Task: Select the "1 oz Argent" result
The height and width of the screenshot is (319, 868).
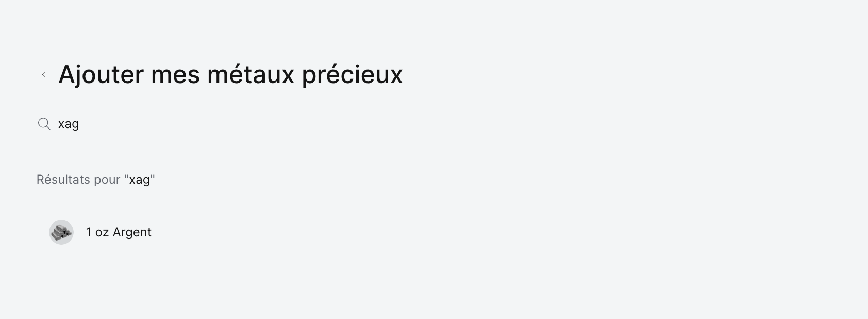Action: (119, 232)
